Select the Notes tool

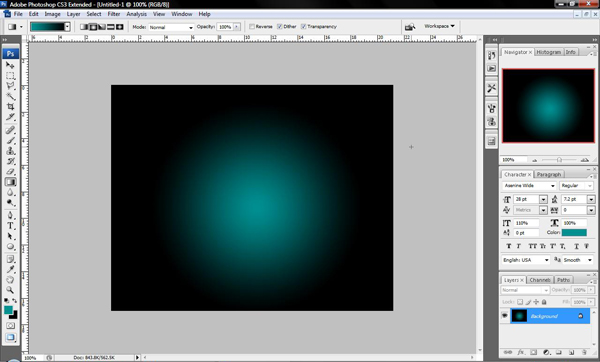[x=10, y=259]
